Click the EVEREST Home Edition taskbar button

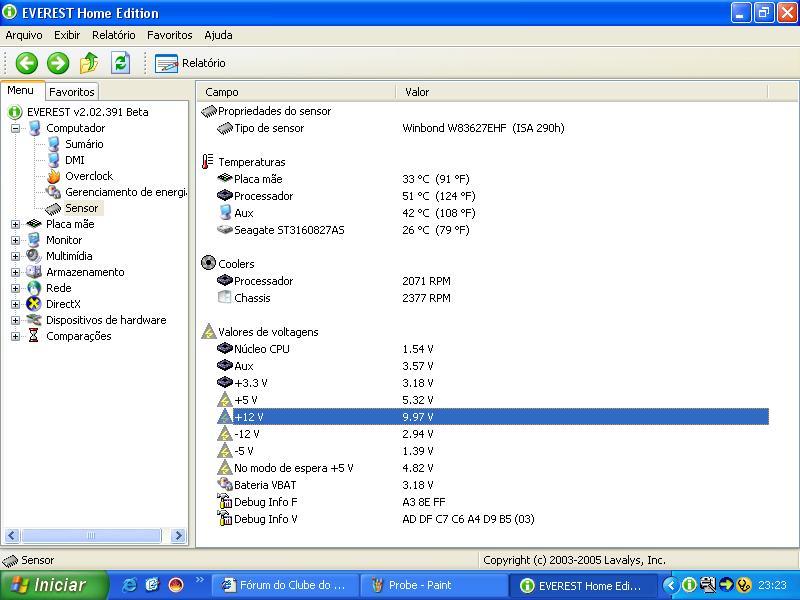coord(583,585)
